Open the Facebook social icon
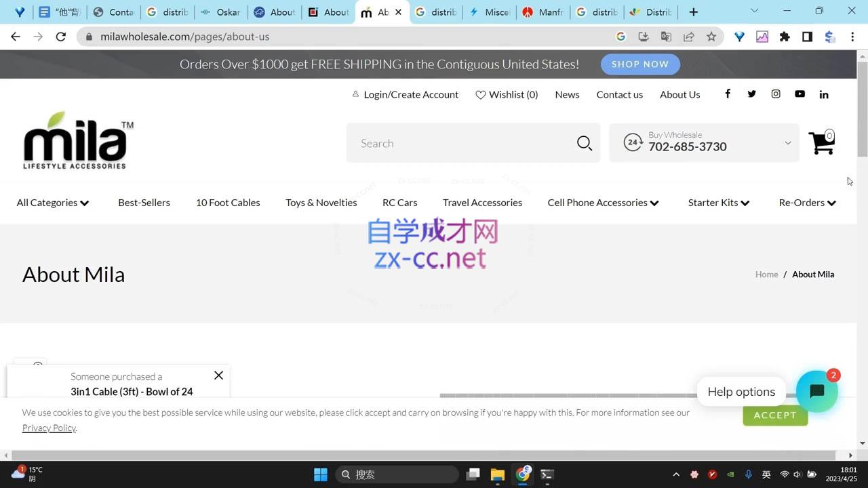The image size is (868, 488). click(x=728, y=94)
